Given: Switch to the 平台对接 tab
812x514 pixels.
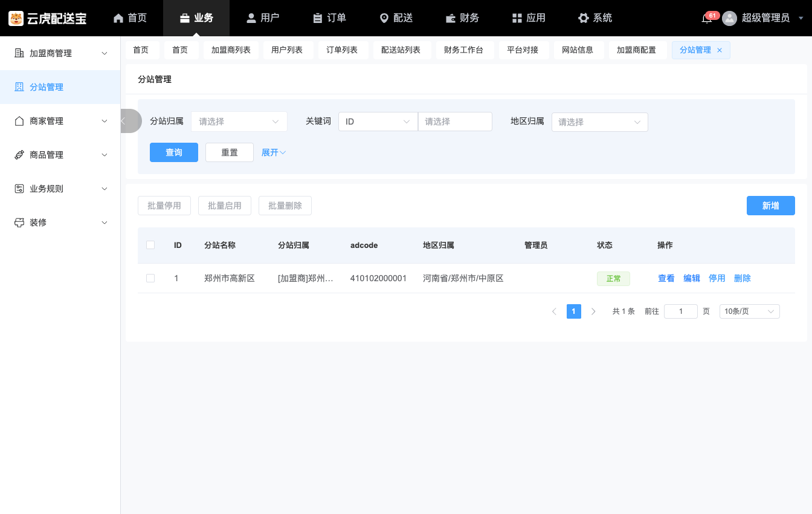Looking at the screenshot, I should pos(523,50).
